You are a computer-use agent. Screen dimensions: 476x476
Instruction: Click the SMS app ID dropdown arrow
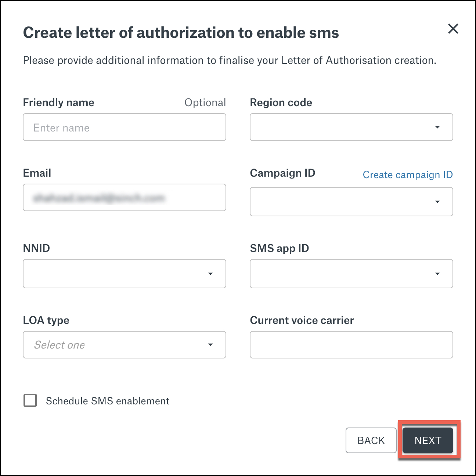(x=437, y=274)
